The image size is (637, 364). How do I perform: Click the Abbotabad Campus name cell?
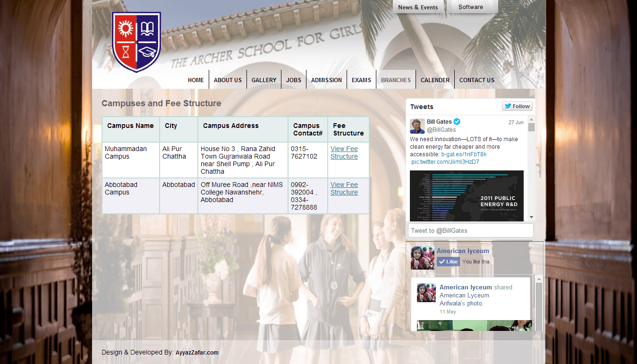131,196
